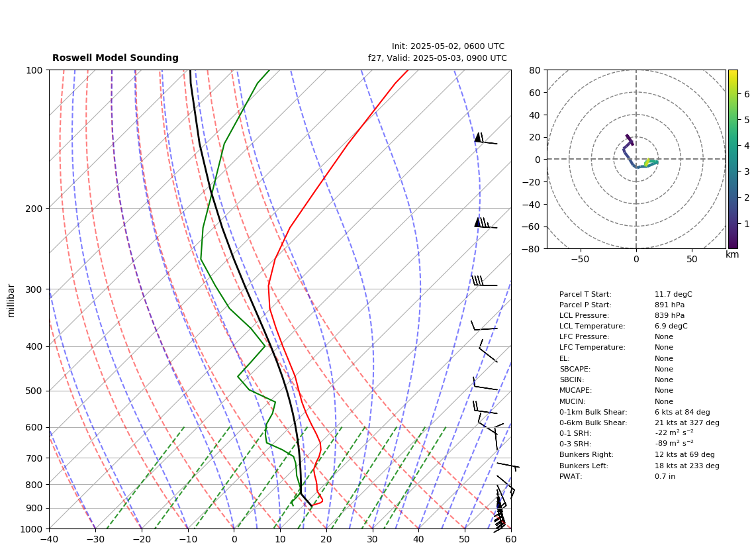Click the wind barb near 100 hPa top
This screenshot has height=551, width=756.
485,138
